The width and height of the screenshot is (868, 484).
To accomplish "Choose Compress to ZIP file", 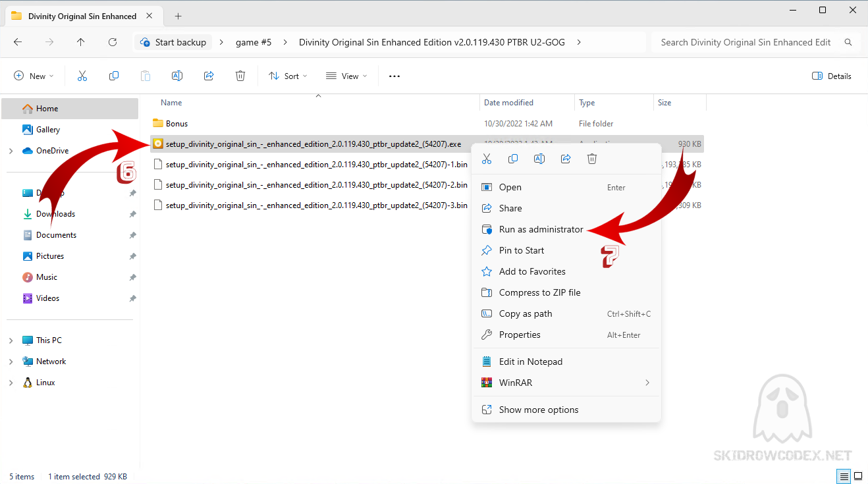I will pos(566,292).
